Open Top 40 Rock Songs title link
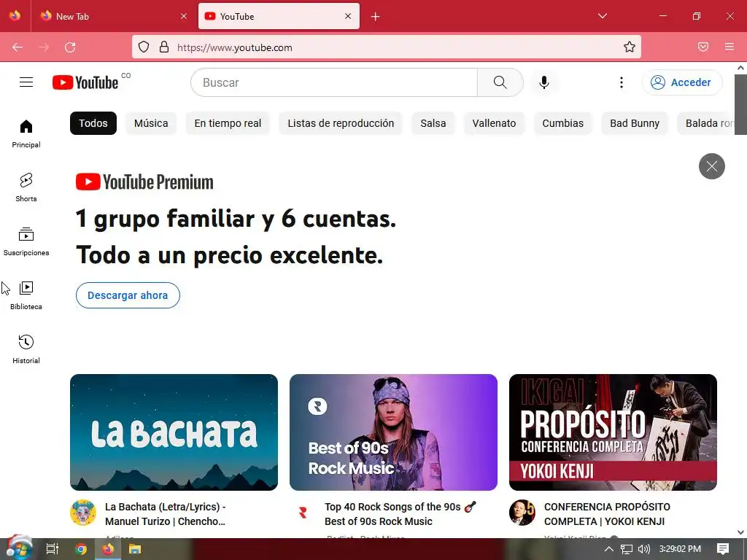 pyautogui.click(x=400, y=514)
